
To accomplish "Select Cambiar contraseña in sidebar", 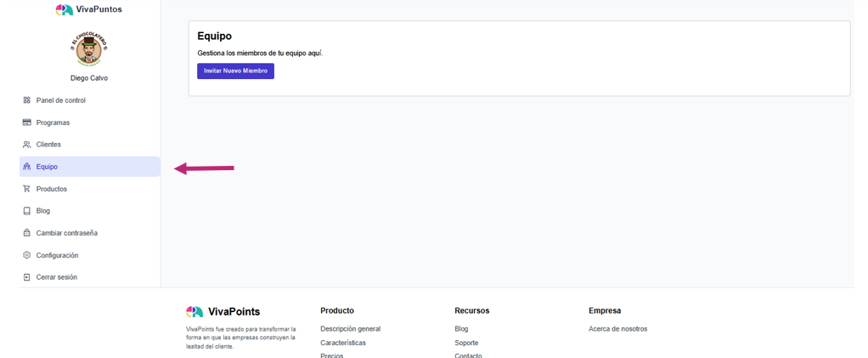I will [90, 233].
